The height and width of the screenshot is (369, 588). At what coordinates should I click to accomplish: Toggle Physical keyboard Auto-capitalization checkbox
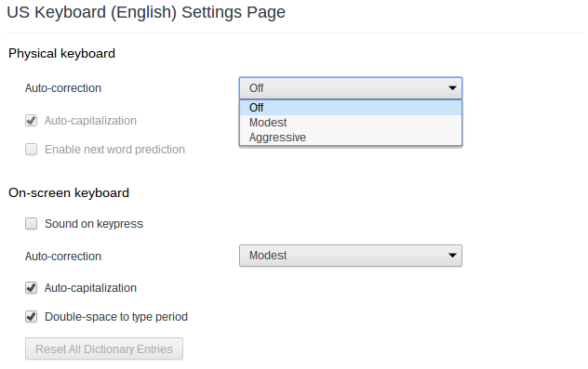pos(31,121)
